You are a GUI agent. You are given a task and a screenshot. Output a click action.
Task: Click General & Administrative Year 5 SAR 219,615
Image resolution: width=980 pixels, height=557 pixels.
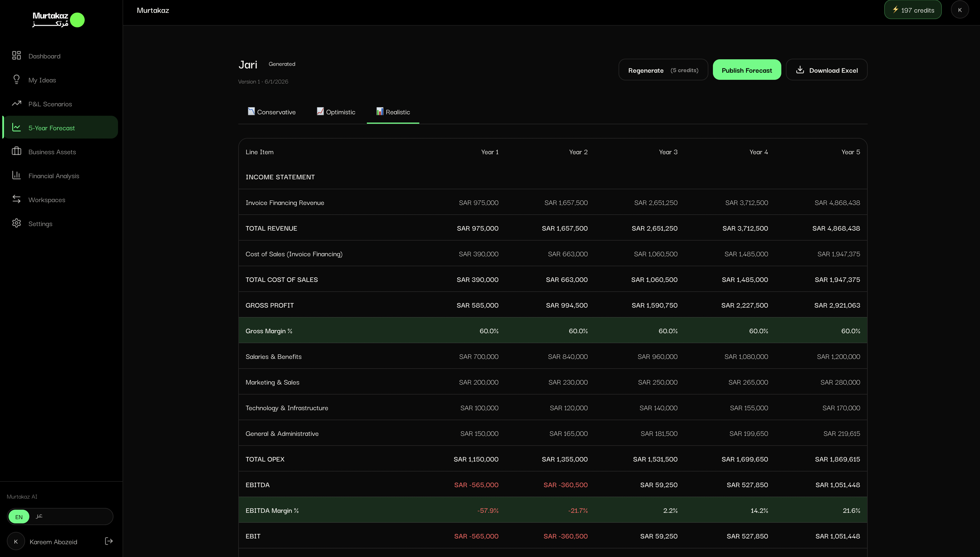[841, 434]
